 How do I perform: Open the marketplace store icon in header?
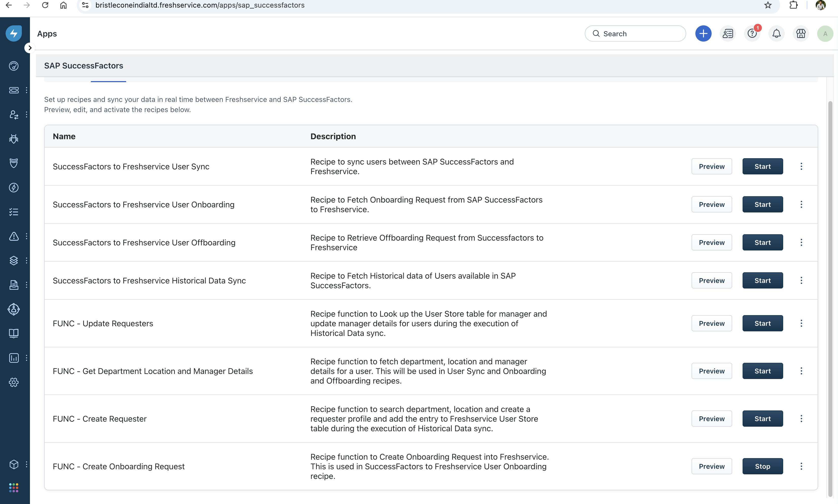801,34
